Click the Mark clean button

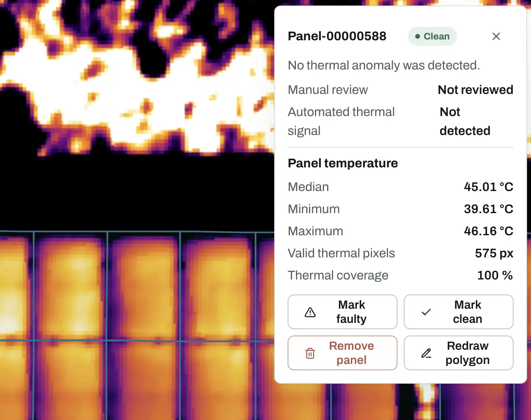click(x=459, y=312)
